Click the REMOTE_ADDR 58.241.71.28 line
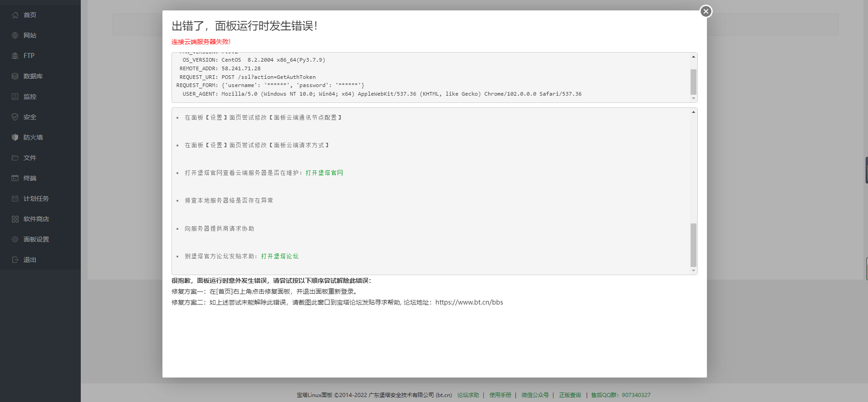The width and height of the screenshot is (868, 402). tap(220, 68)
